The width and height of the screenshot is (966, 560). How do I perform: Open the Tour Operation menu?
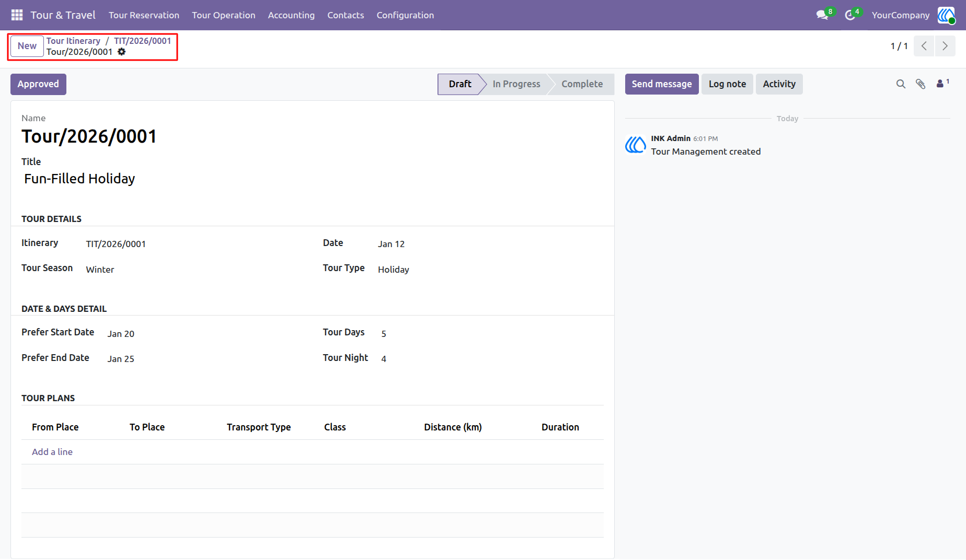[224, 15]
